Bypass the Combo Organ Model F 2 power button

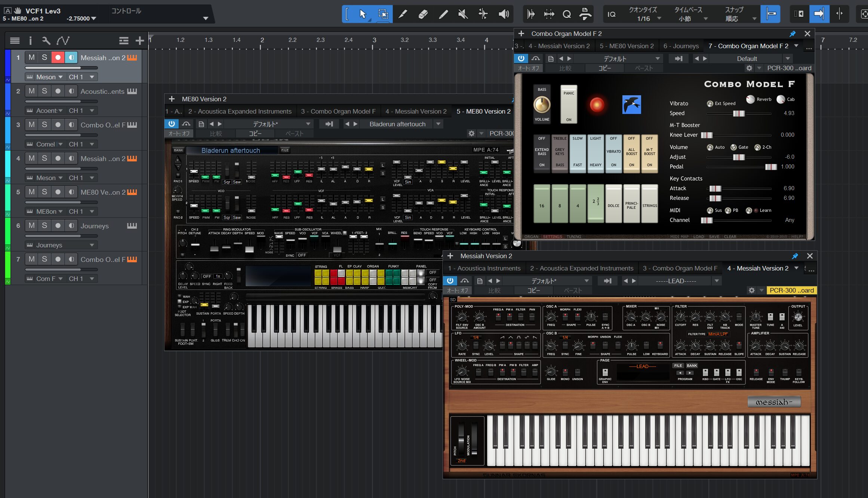coord(521,59)
